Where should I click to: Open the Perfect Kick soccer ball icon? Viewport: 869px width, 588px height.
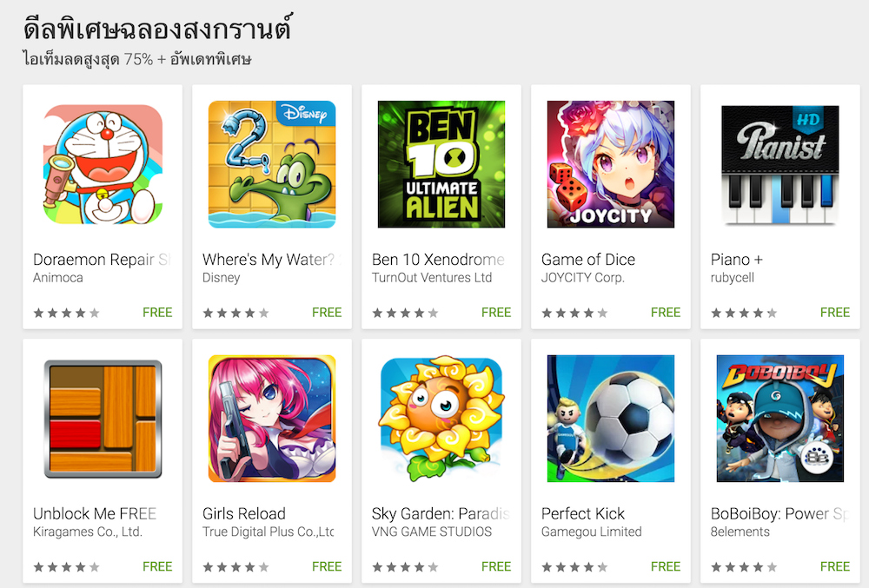pyautogui.click(x=611, y=419)
